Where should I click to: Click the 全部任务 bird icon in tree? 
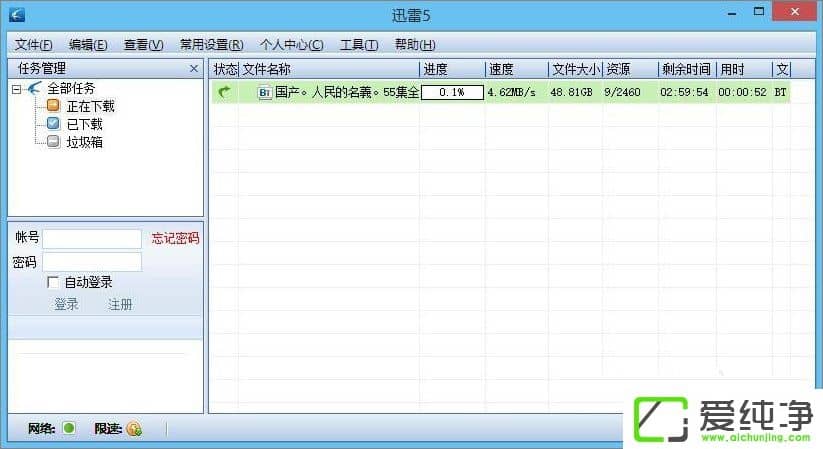tap(34, 89)
